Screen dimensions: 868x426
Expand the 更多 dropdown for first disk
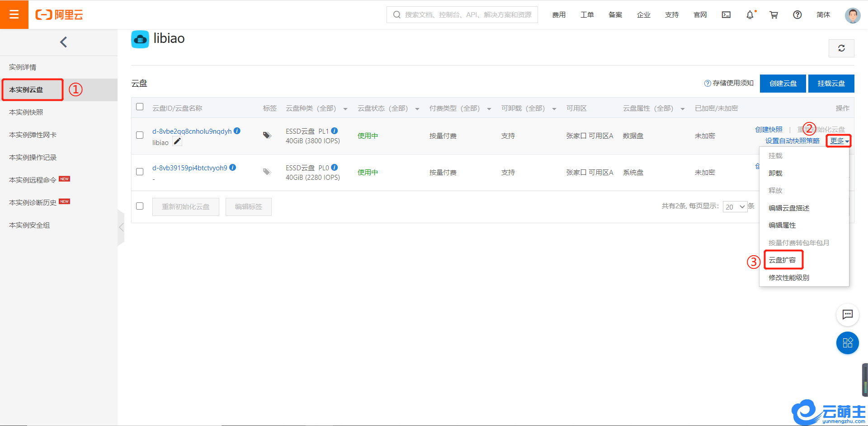pyautogui.click(x=839, y=141)
